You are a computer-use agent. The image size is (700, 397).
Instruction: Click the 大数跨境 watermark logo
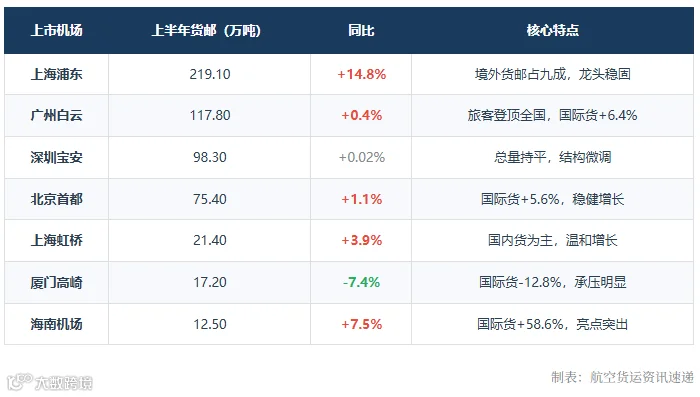click(50, 382)
